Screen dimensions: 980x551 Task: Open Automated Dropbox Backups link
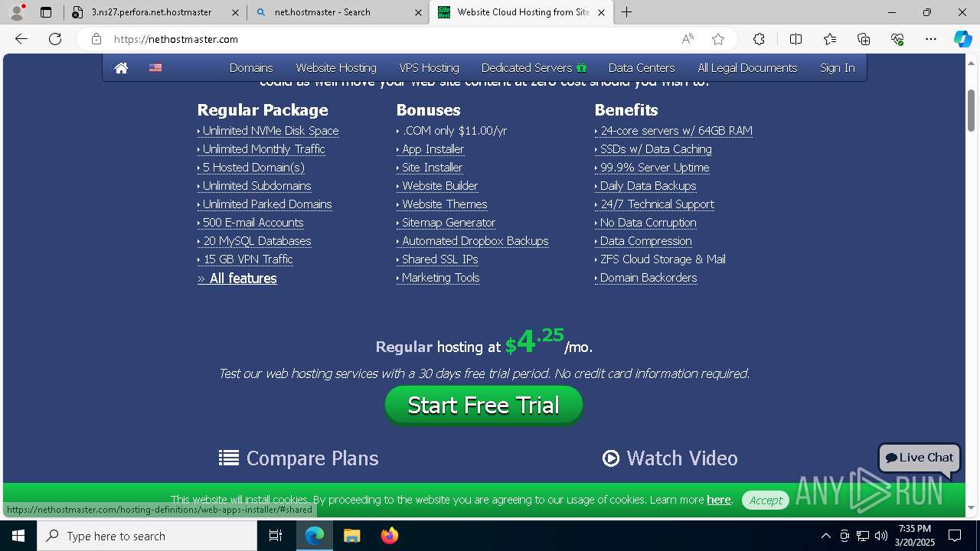pos(475,241)
